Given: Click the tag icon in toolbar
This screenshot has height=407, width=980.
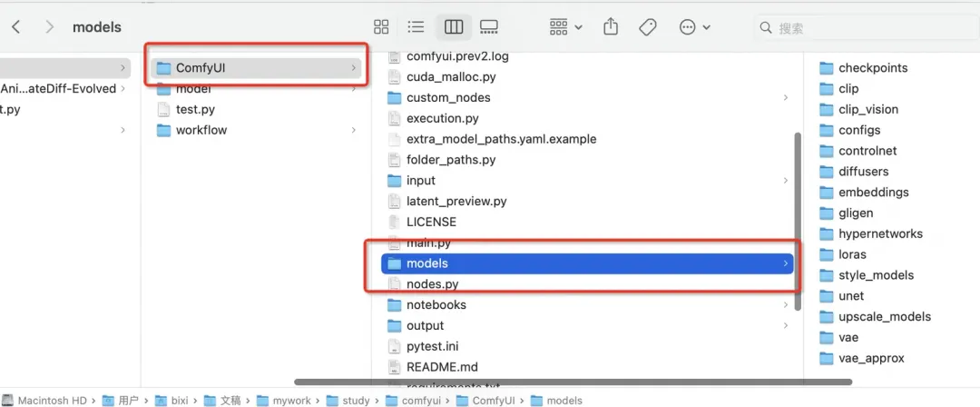Looking at the screenshot, I should click(647, 27).
